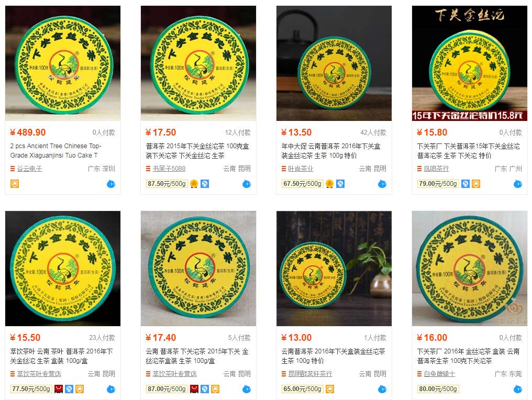Image resolution: width=532 pixels, height=400 pixels.
Task: Open the tea tin photo with green plant
Action: click(334, 269)
